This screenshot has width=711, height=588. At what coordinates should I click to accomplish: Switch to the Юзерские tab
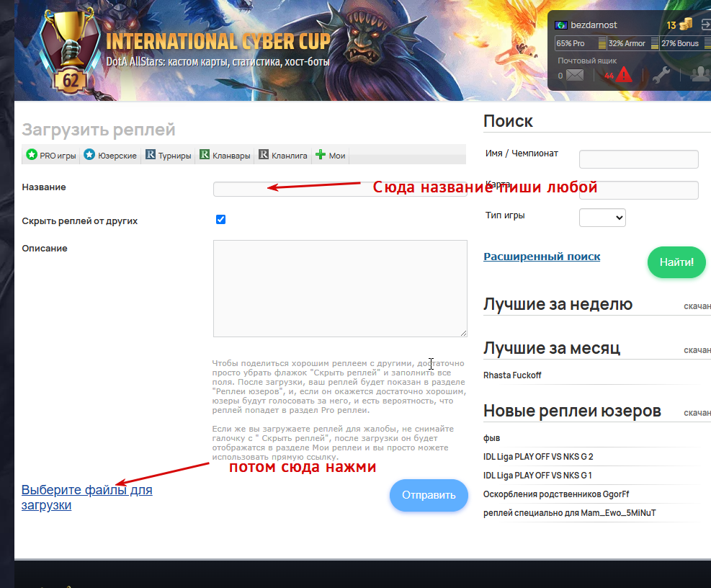(110, 156)
